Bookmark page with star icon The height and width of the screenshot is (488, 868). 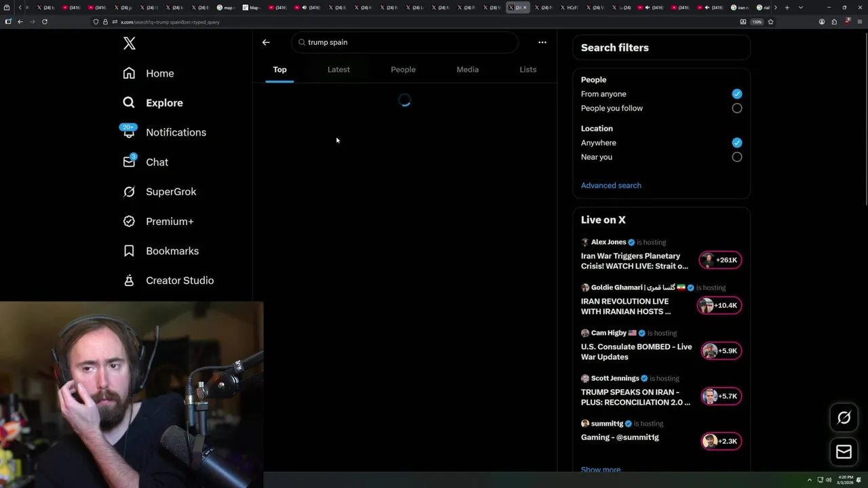point(770,22)
